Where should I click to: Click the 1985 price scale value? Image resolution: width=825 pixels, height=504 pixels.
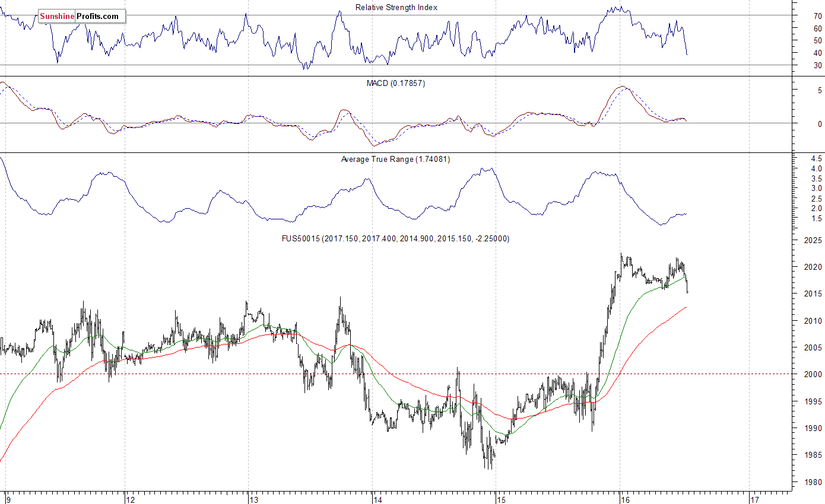tap(813, 455)
